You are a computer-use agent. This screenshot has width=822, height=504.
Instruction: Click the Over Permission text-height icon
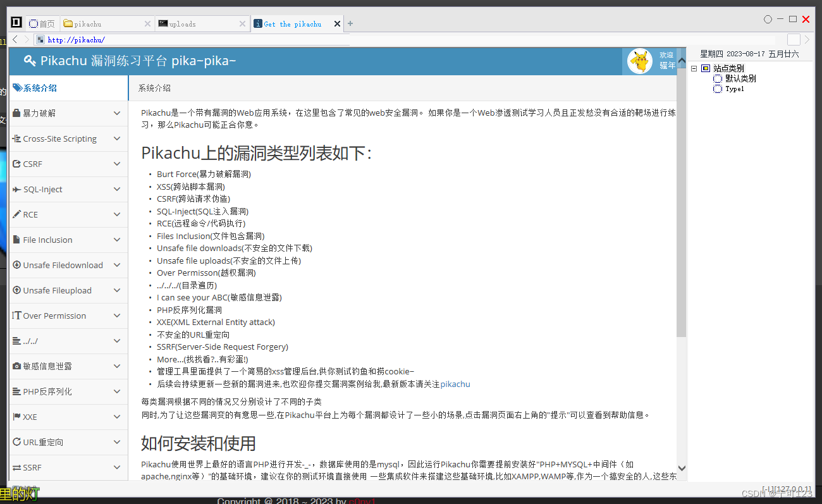click(17, 316)
